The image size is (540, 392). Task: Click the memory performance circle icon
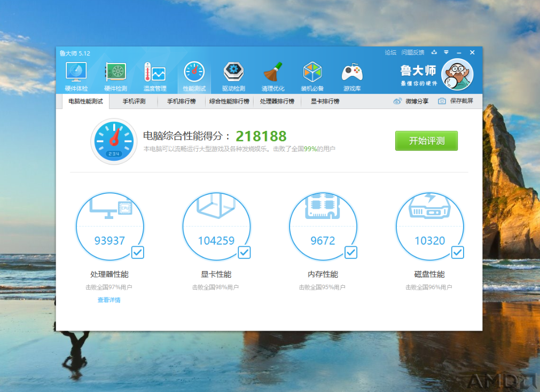coord(323,226)
